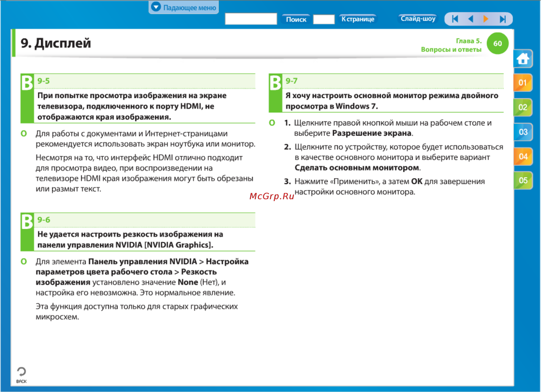Click the 9. Дисплей page title
This screenshot has height=392, width=541.
pyautogui.click(x=56, y=43)
